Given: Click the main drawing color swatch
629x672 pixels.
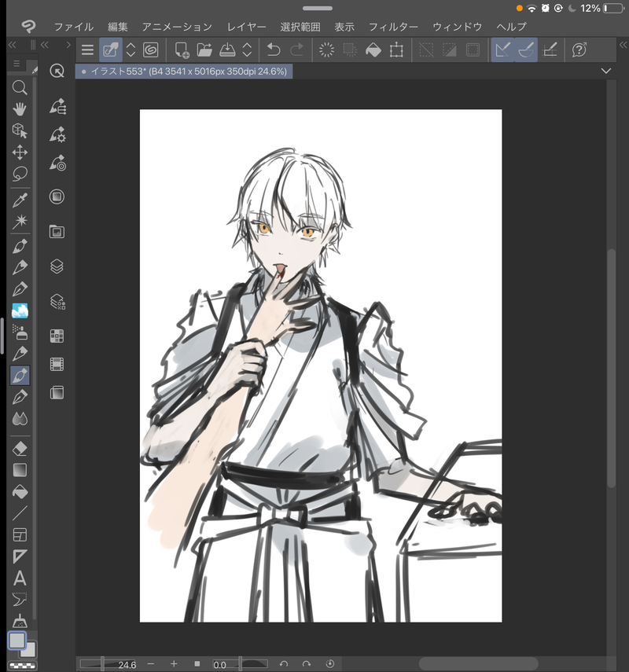Looking at the screenshot, I should [17, 641].
